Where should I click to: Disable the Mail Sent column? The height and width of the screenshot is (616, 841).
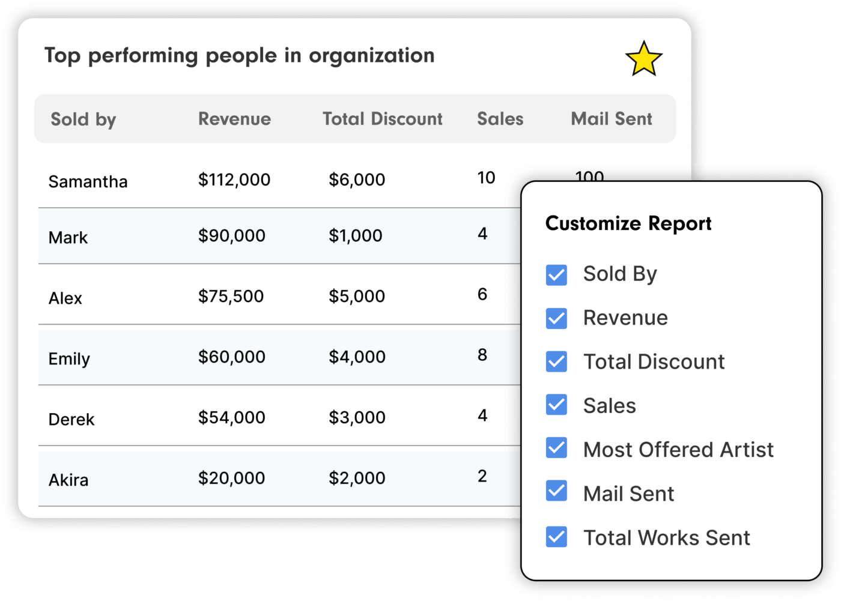[x=556, y=492]
